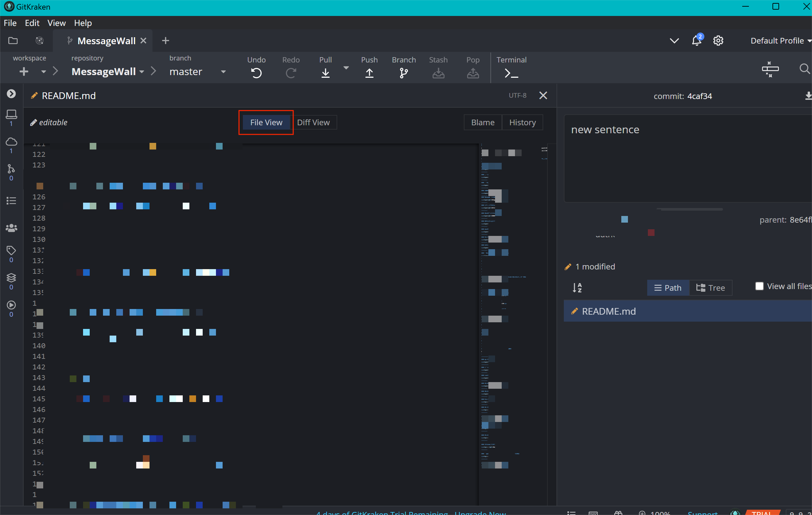
Task: Switch the file list to Path view
Action: click(x=668, y=288)
